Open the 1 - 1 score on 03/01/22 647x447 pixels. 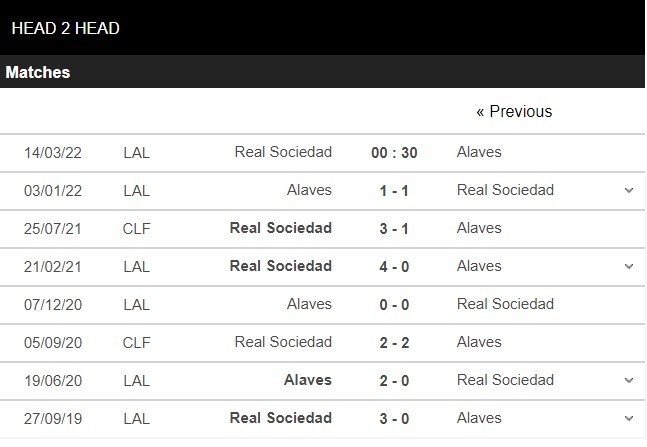click(x=394, y=191)
